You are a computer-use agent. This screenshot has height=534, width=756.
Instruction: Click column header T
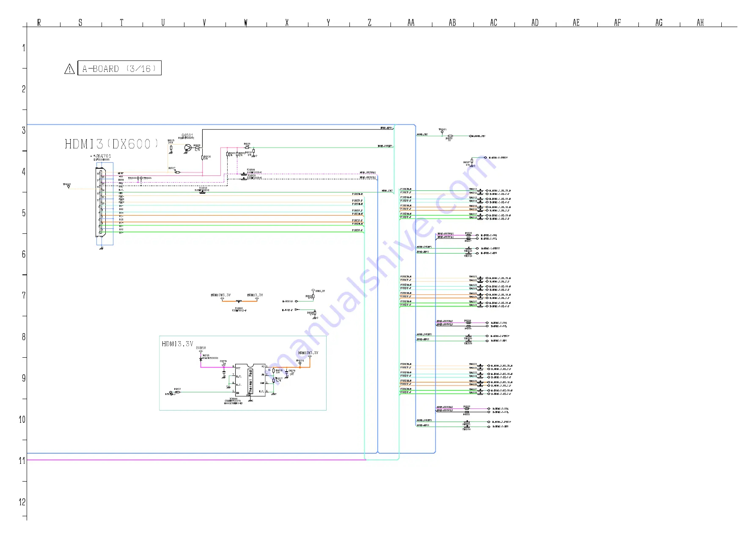121,22
